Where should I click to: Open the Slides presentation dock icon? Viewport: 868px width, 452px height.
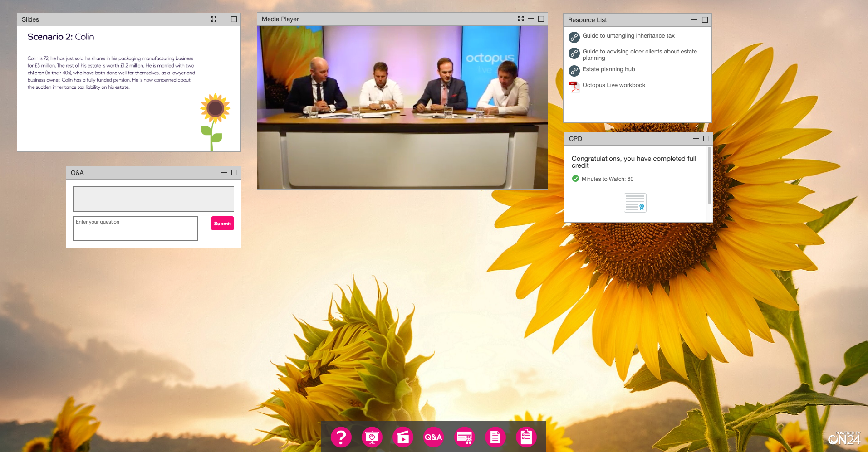372,437
